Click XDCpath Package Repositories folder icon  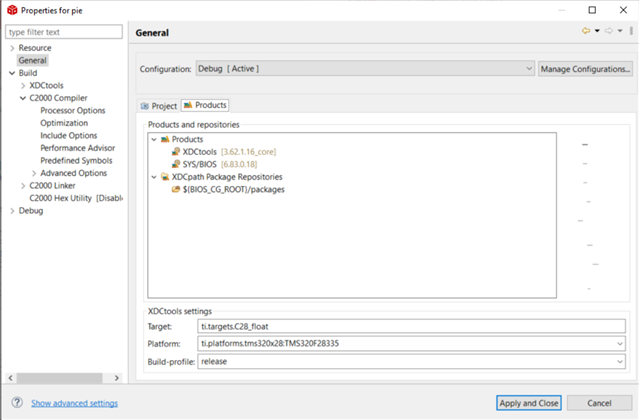click(165, 176)
